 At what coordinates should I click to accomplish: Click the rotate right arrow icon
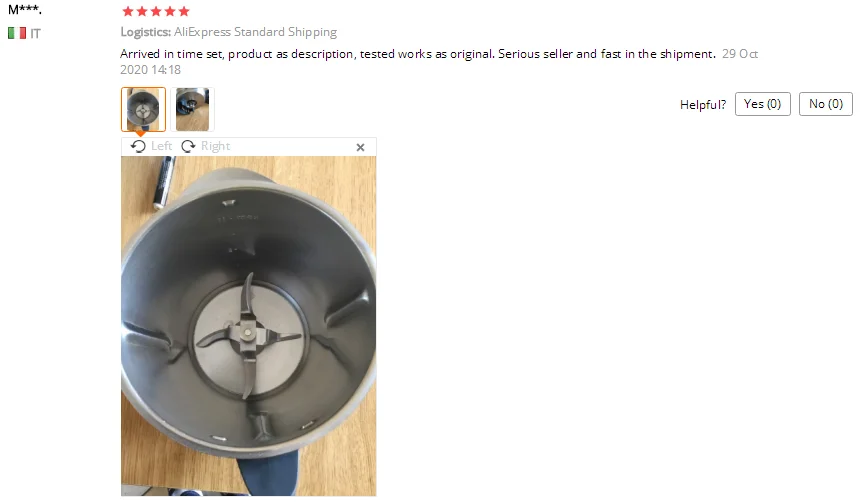[188, 146]
